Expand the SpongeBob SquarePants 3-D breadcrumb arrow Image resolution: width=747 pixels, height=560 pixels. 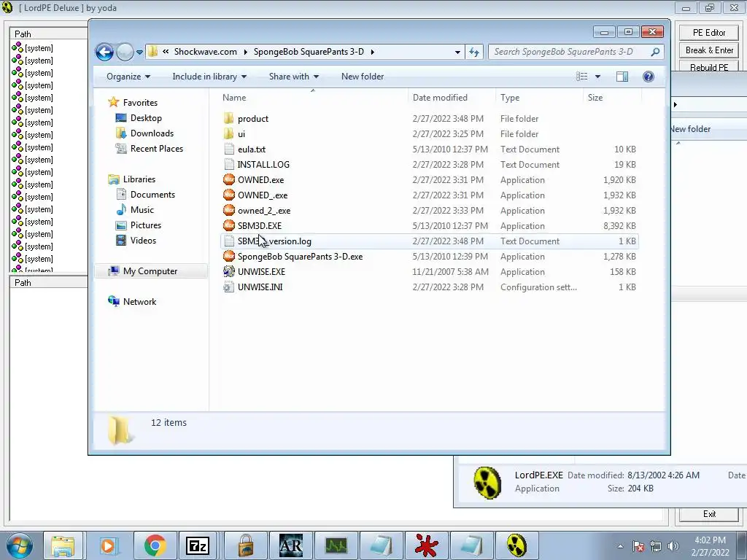372,52
